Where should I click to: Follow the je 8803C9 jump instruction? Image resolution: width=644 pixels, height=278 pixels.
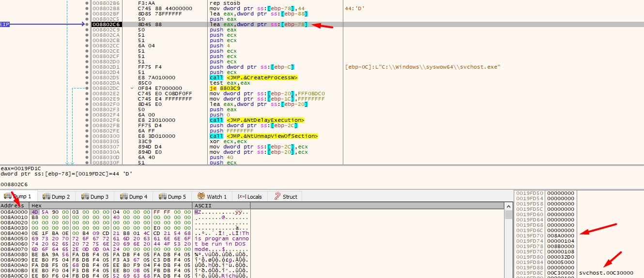pyautogui.click(x=225, y=88)
